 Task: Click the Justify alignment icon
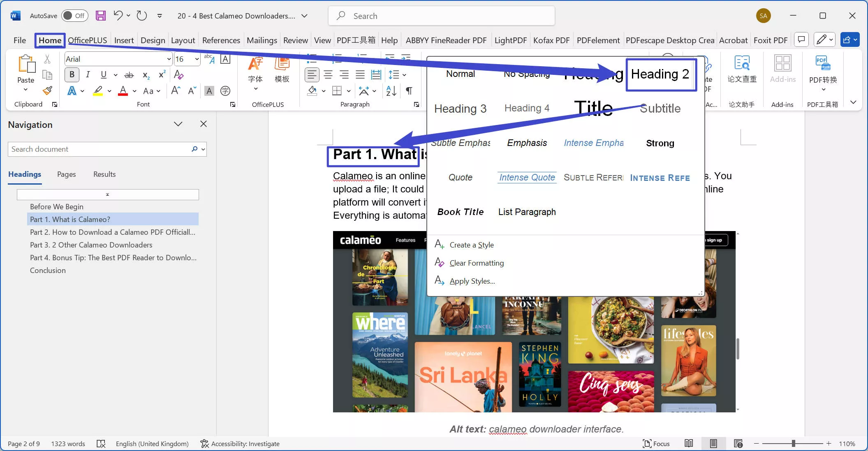(360, 75)
